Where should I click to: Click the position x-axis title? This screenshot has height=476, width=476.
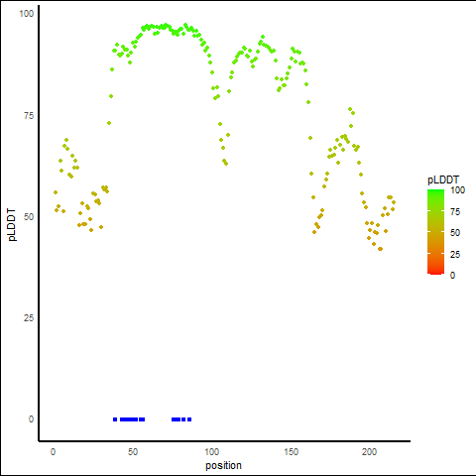tap(223, 465)
